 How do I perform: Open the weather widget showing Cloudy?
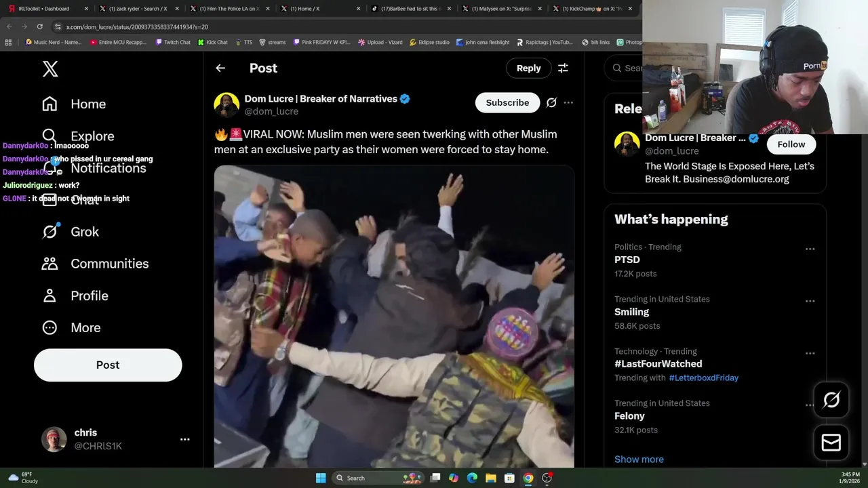point(23,478)
